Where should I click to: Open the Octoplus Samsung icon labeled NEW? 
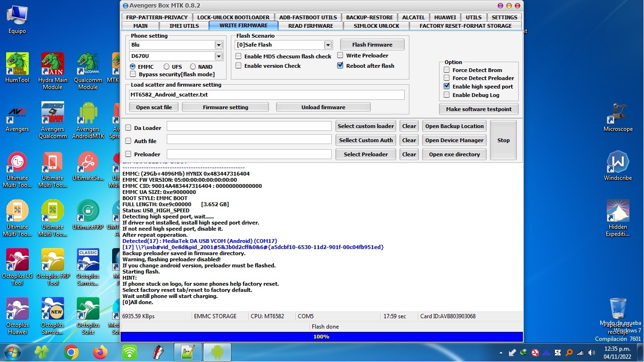coord(53,316)
